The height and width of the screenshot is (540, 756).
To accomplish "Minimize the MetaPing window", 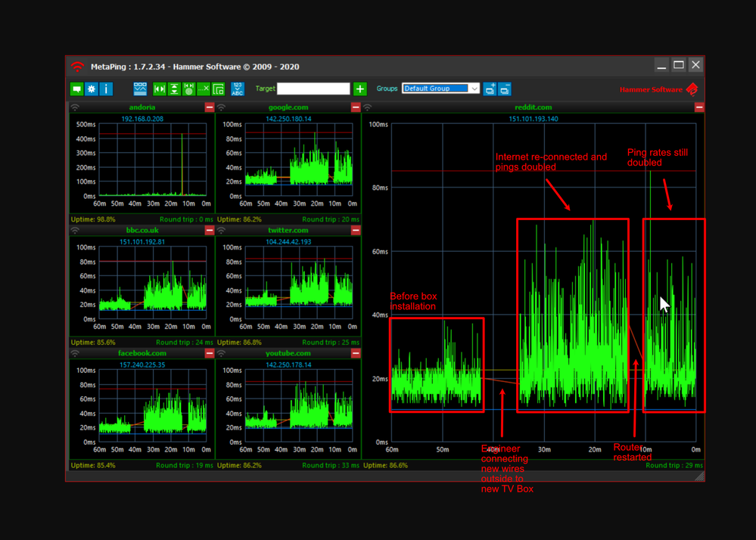I will tap(661, 65).
